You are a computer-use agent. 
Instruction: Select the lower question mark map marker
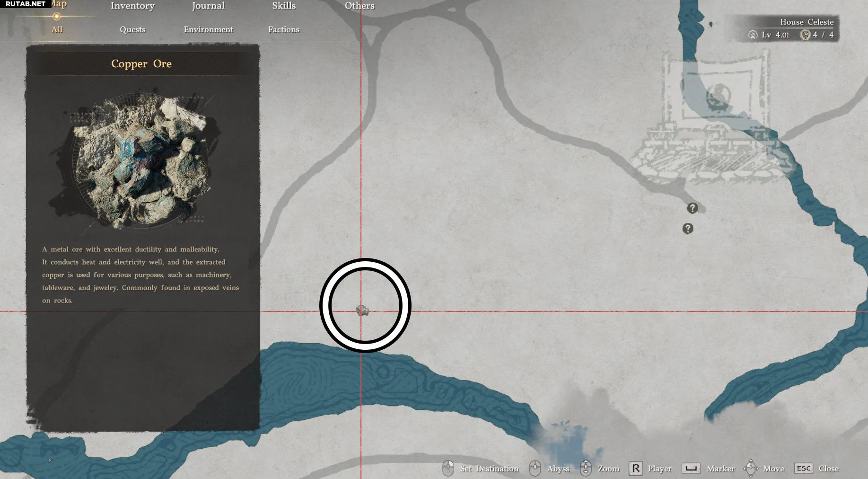pyautogui.click(x=687, y=229)
